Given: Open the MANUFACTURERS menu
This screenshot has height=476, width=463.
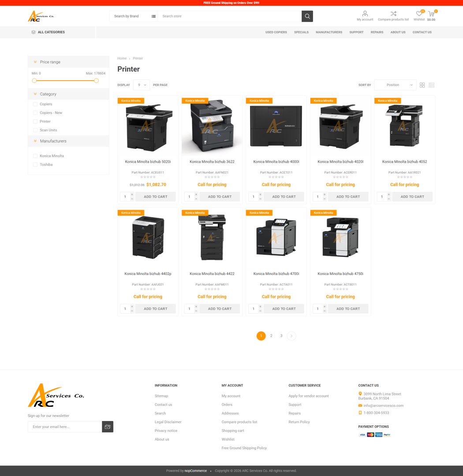Looking at the screenshot, I should pyautogui.click(x=329, y=32).
